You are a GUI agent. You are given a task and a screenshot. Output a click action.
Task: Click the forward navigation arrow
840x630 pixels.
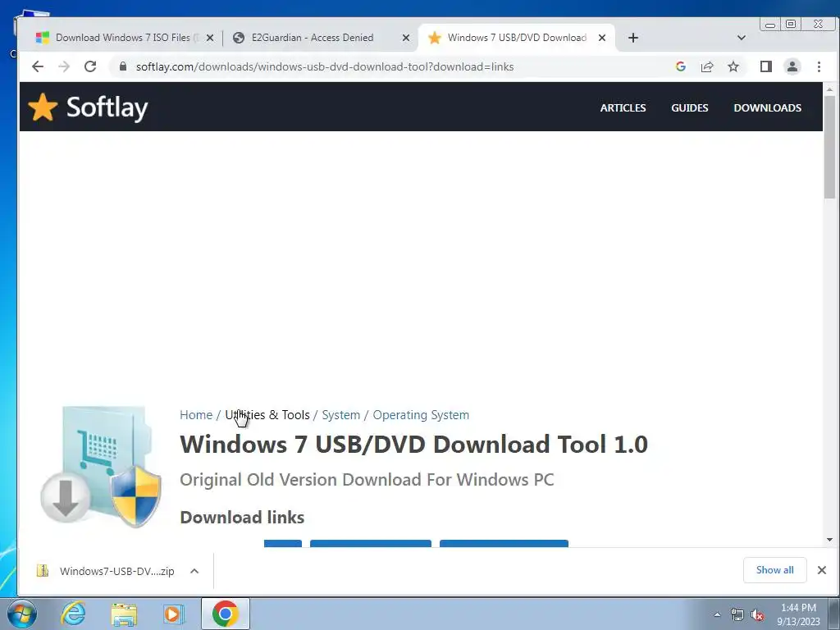click(x=64, y=66)
